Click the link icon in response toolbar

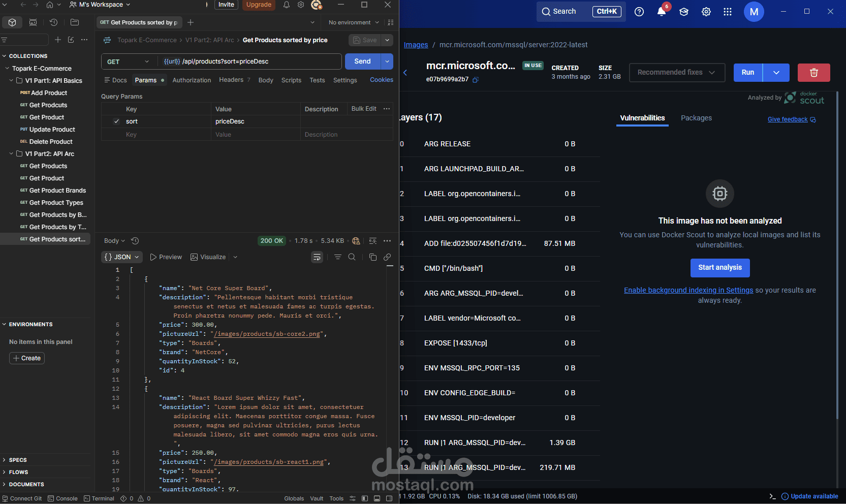pos(387,257)
